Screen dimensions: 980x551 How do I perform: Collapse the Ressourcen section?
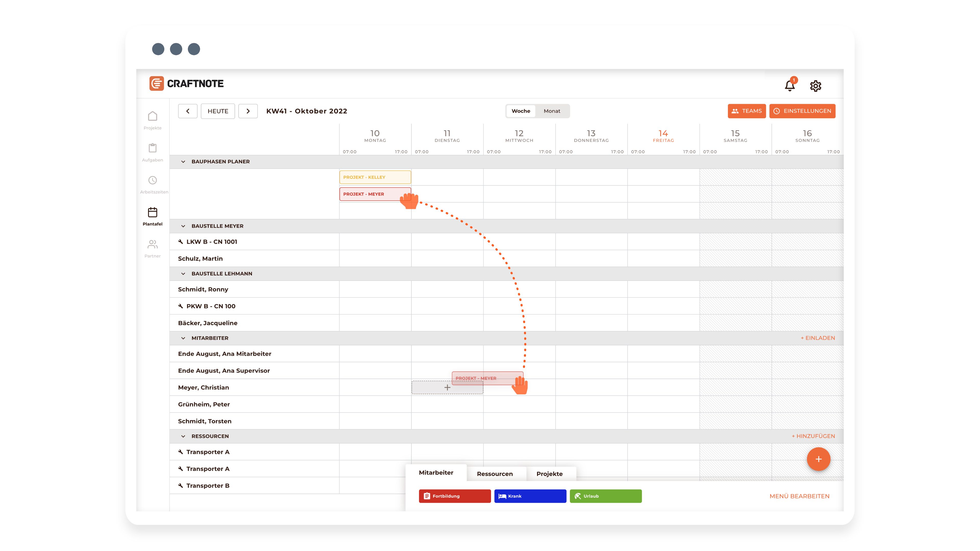coord(183,436)
